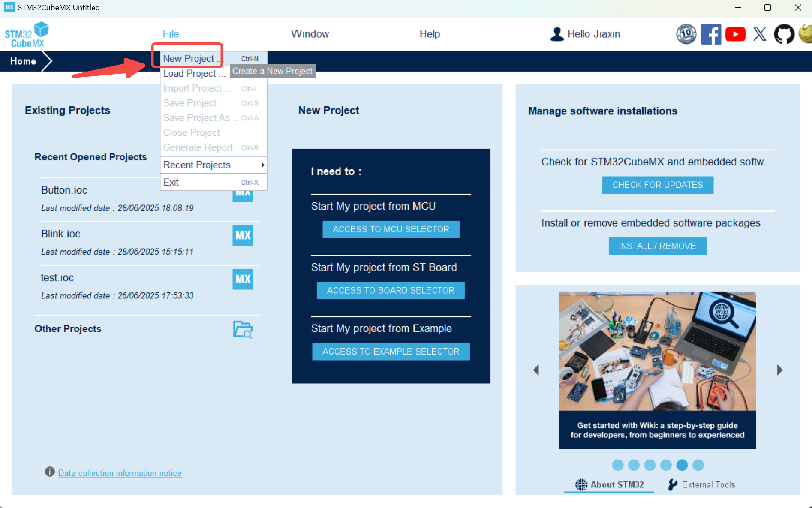Click ACCESS TO MCU SELECTOR button
Screen dimensions: 812x508
coord(391,229)
